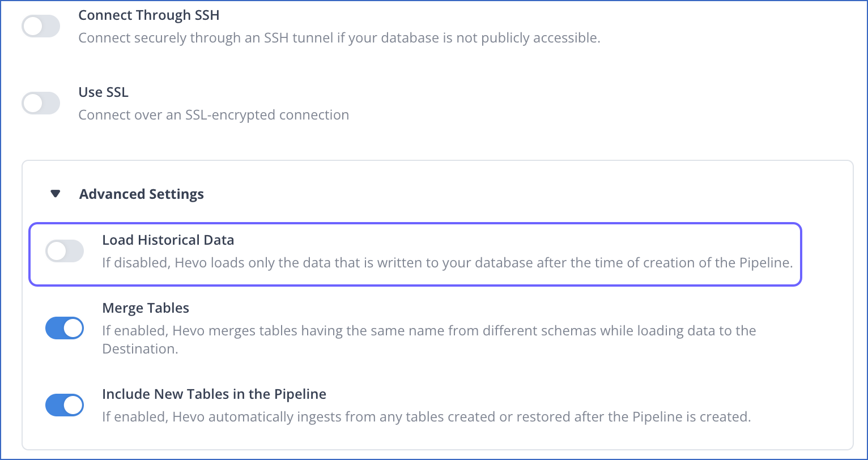This screenshot has width=868, height=460.
Task: Click the Merge Tables description starting 'If enabled'
Action: click(x=429, y=339)
